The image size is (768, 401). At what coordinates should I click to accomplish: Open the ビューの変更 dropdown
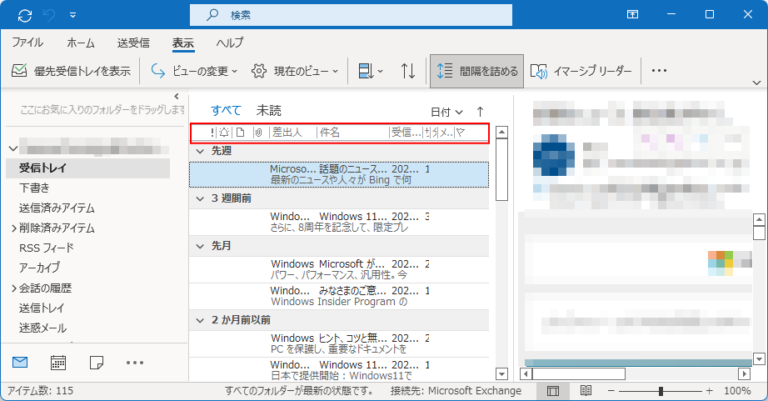point(194,71)
